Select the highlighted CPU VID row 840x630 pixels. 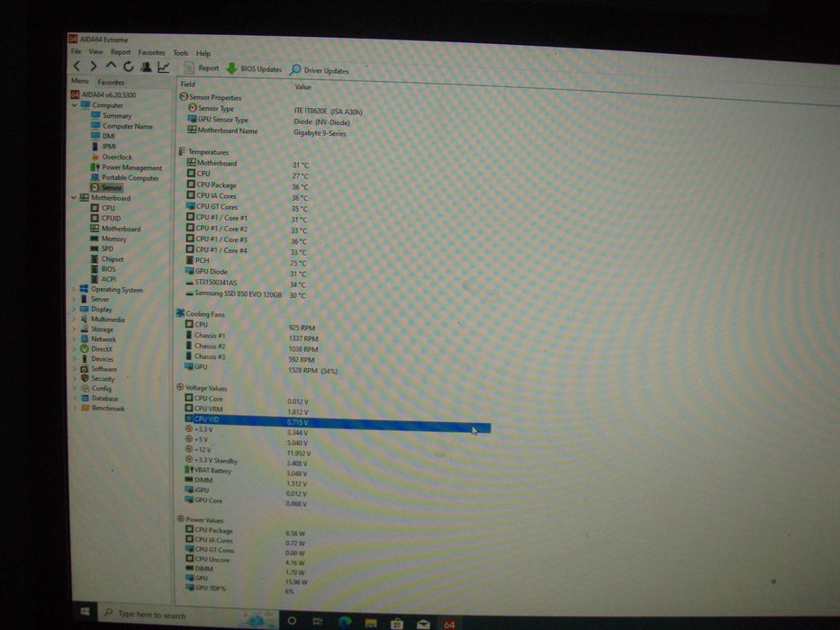click(x=337, y=423)
